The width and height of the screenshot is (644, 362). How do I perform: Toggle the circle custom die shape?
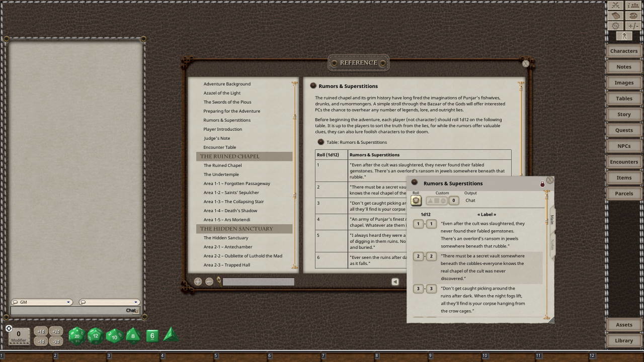coord(443,200)
